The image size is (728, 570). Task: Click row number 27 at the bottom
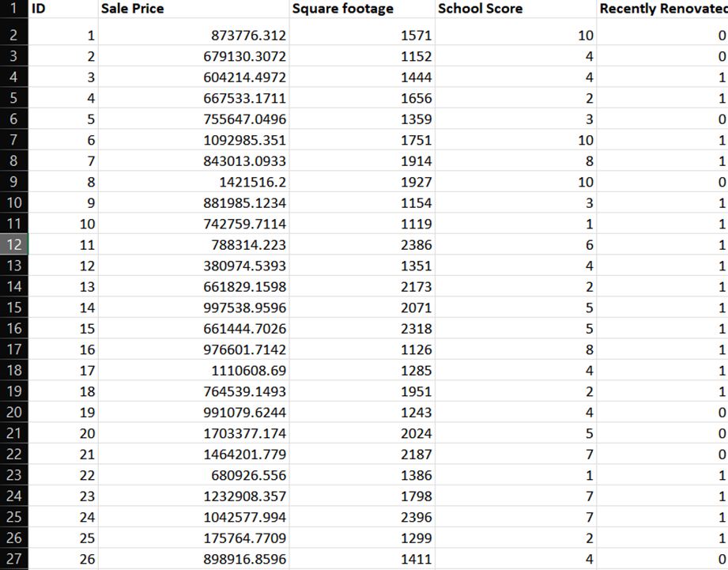coord(12,559)
